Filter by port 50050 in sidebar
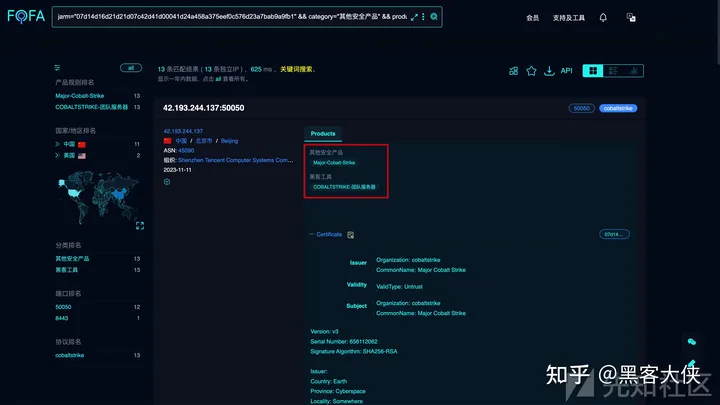 (63, 307)
